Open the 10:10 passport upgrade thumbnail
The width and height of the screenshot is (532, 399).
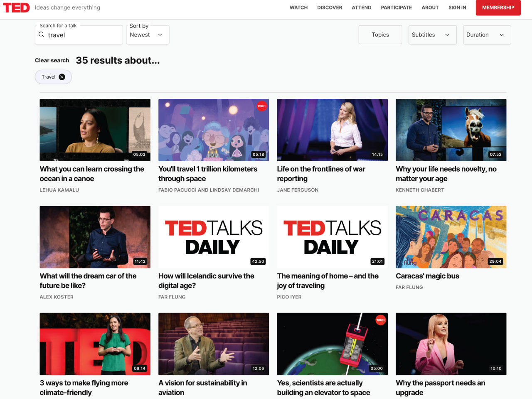pos(451,344)
